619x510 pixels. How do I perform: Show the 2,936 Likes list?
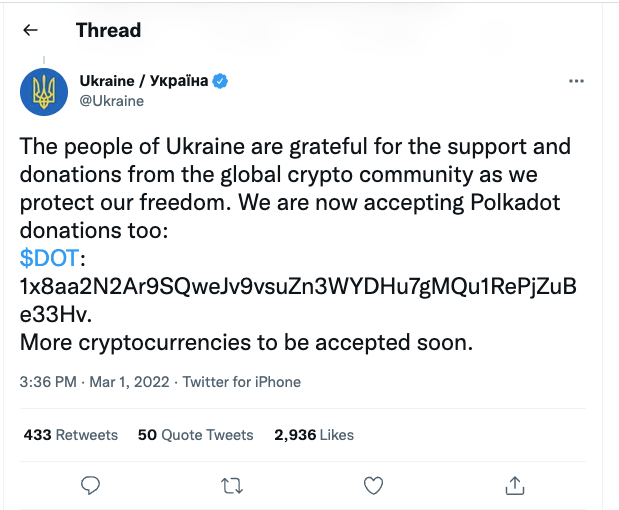313,435
